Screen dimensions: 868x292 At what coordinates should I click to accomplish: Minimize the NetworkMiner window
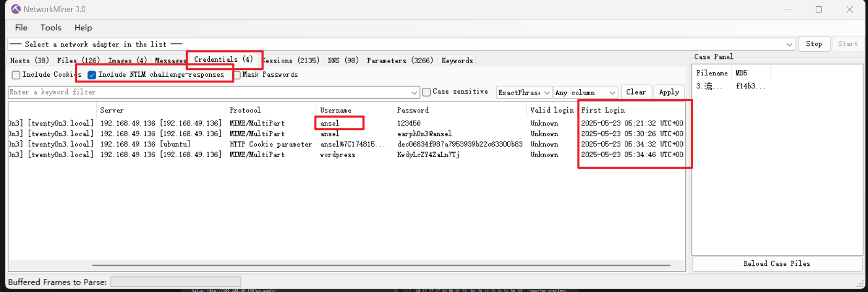pos(789,9)
